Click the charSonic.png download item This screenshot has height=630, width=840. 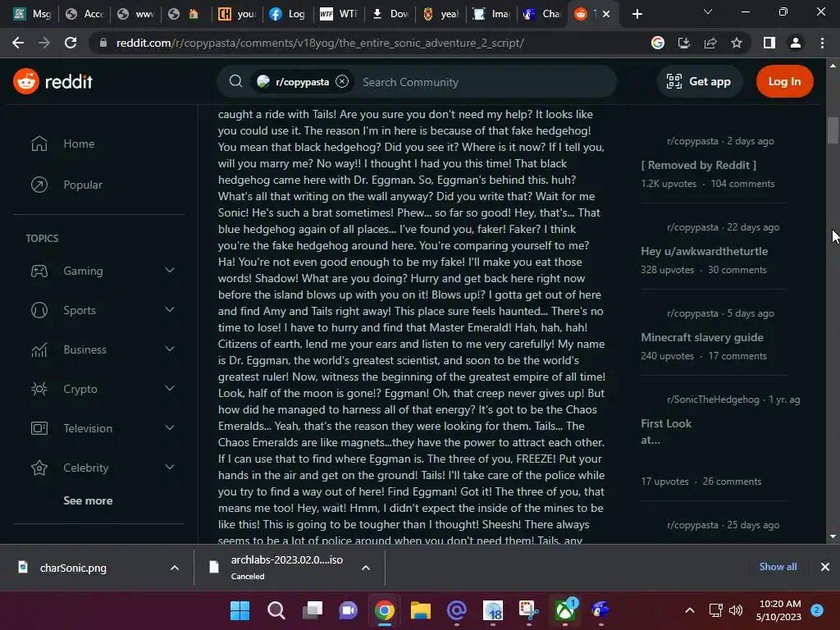[73, 568]
